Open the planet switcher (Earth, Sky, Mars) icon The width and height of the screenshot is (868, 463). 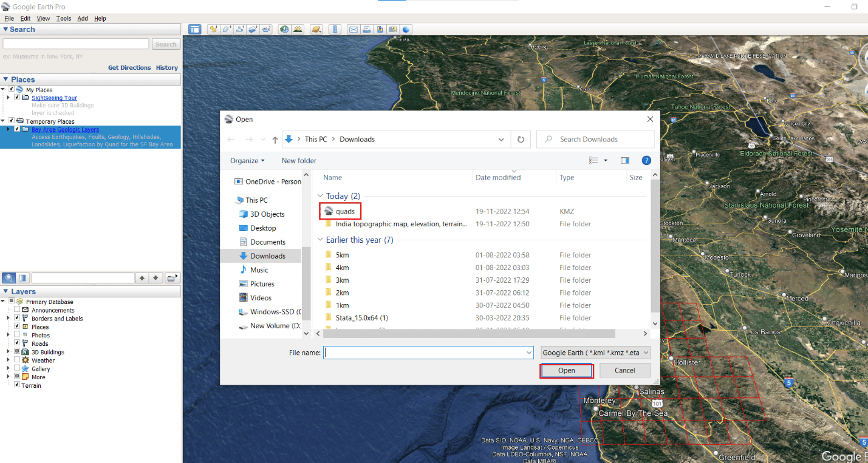pos(316,29)
